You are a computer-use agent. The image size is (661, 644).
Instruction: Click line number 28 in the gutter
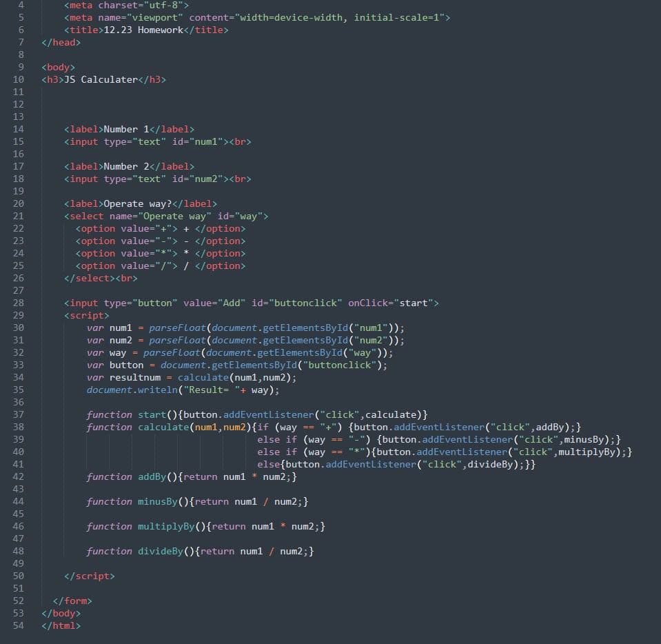tap(18, 303)
